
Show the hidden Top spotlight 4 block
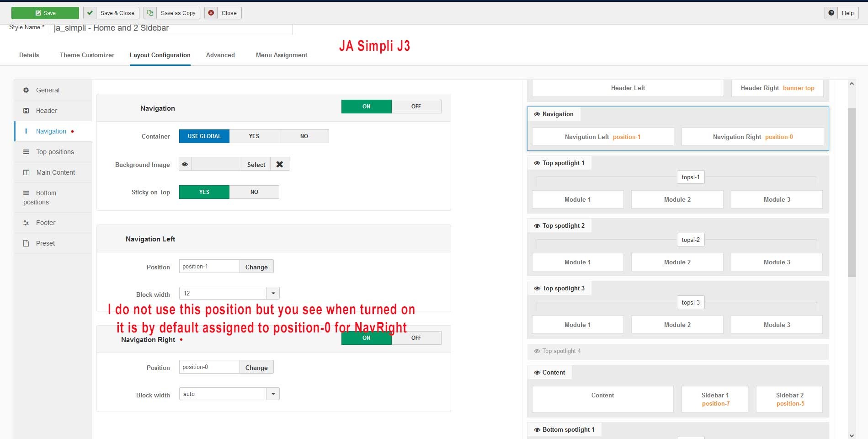[537, 351]
